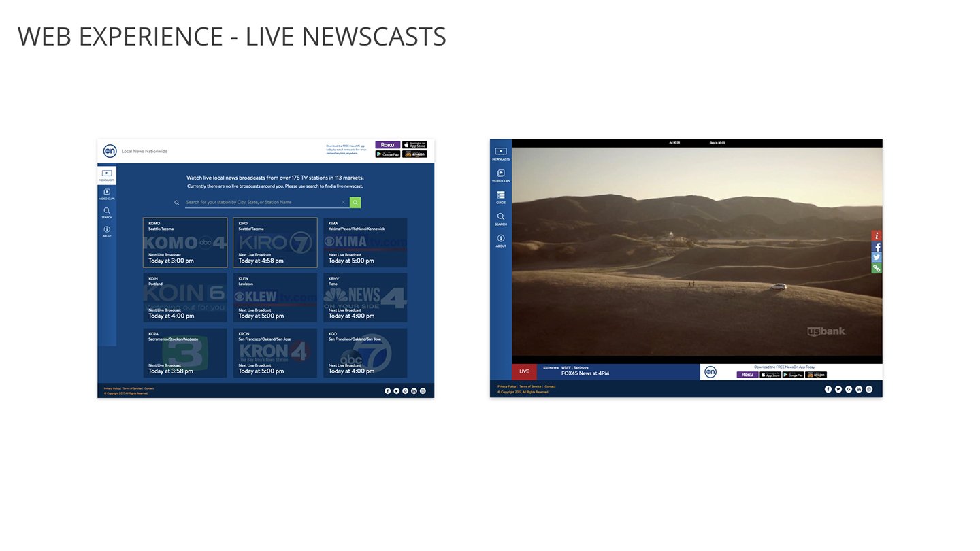This screenshot has height=551, width=980.
Task: Open Video Clips on station list page sidebar
Action: tap(107, 194)
